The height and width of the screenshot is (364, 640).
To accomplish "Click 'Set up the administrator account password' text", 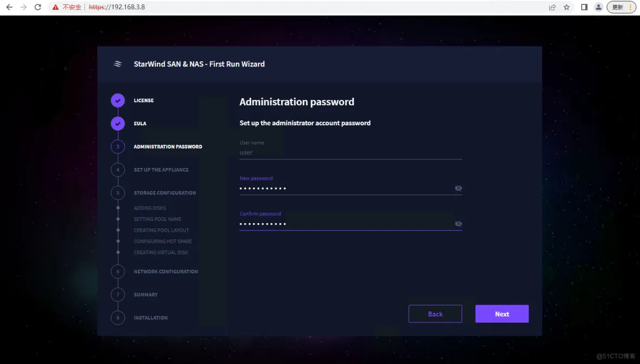I will 305,123.
